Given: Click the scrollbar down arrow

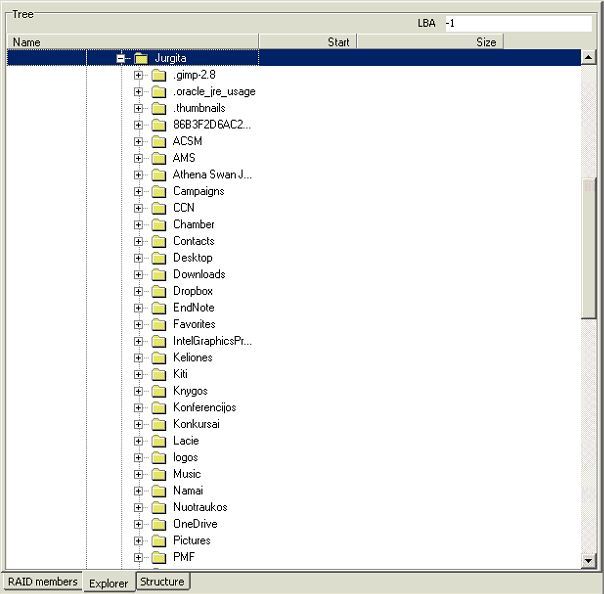Looking at the screenshot, I should 589,561.
